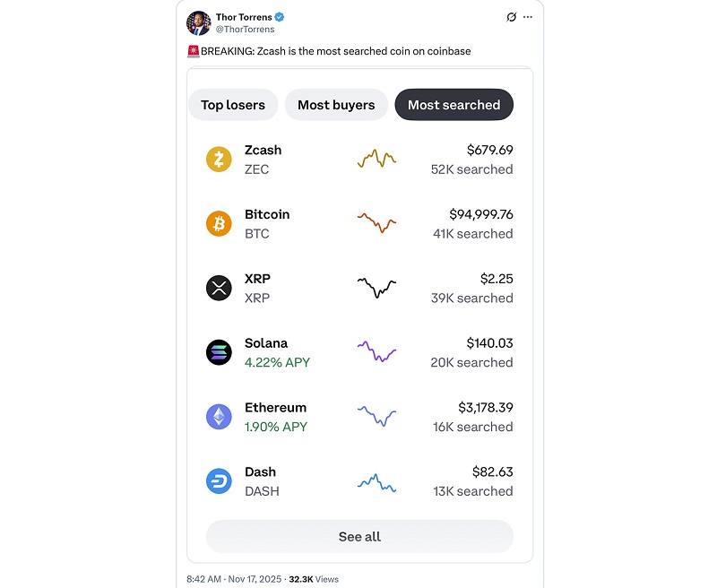Click the Grok icon beside post menu

point(511,17)
